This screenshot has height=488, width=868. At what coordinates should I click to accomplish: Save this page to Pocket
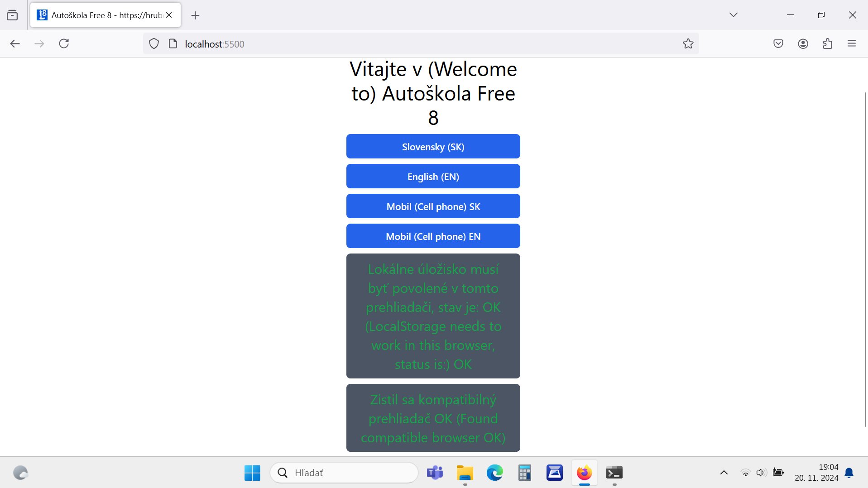777,43
